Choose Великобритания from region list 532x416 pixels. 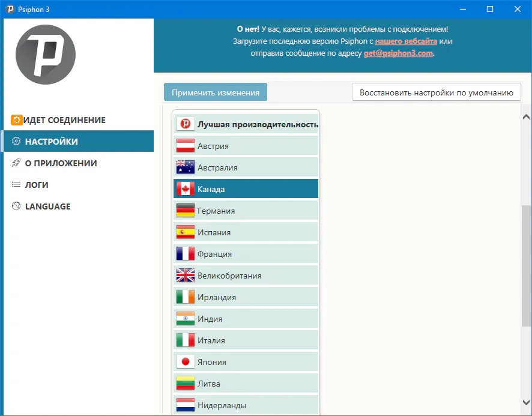click(x=246, y=276)
